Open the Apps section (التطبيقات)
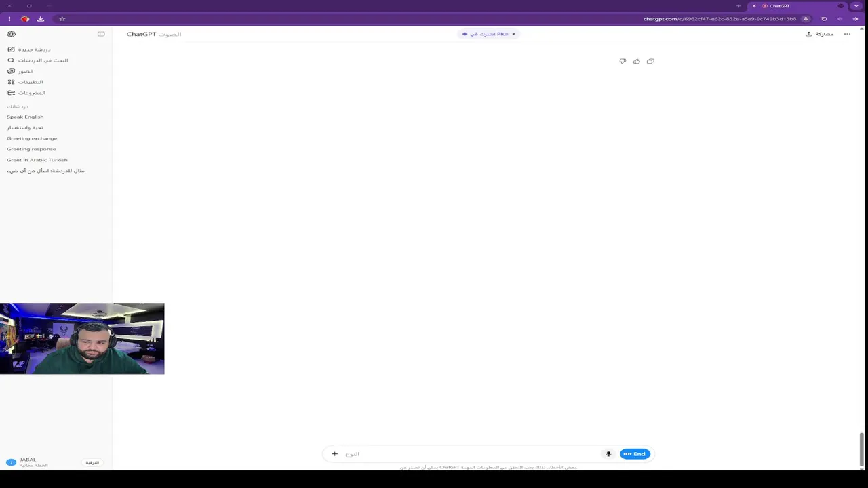Image resolution: width=868 pixels, height=488 pixels. pyautogui.click(x=25, y=82)
